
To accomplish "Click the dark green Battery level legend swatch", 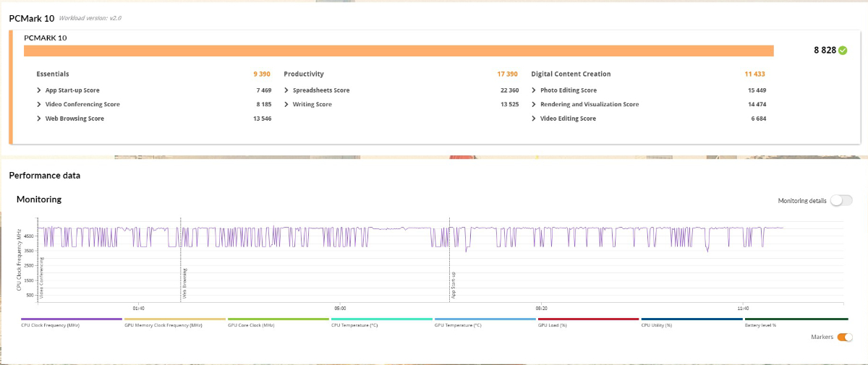I will (x=796, y=319).
